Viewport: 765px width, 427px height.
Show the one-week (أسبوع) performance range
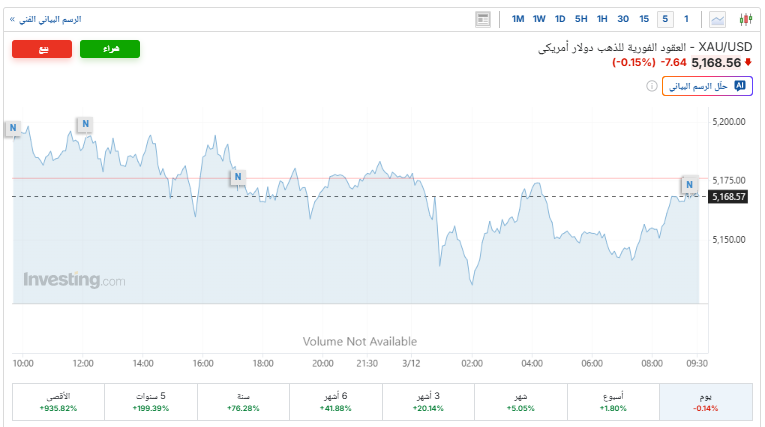click(612, 401)
